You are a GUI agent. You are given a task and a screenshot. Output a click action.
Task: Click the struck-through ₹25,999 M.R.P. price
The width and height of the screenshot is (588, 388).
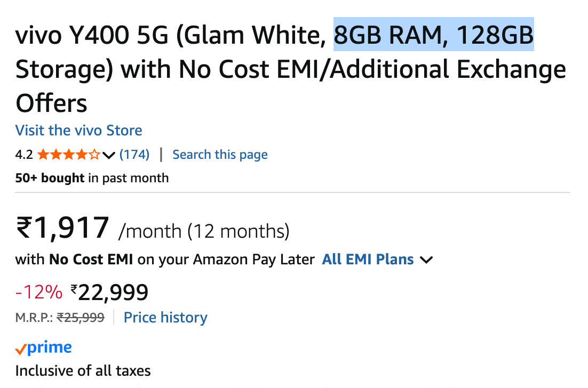(81, 318)
